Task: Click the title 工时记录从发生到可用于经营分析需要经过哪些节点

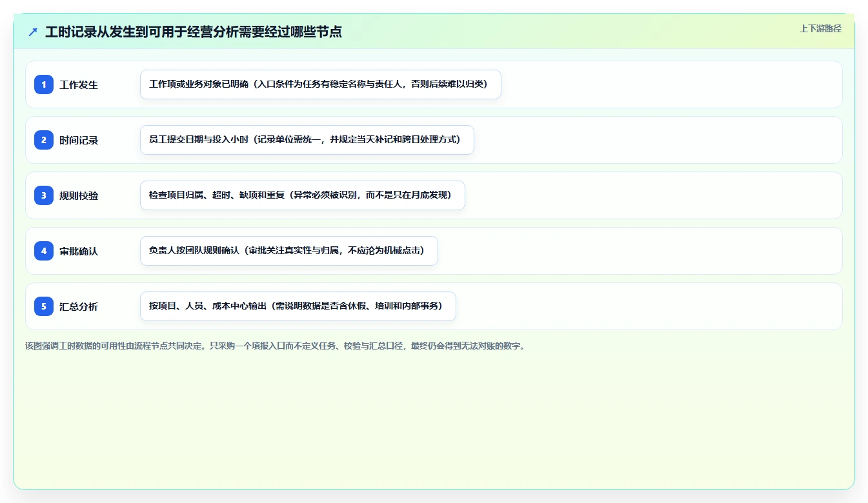Action: click(x=194, y=32)
